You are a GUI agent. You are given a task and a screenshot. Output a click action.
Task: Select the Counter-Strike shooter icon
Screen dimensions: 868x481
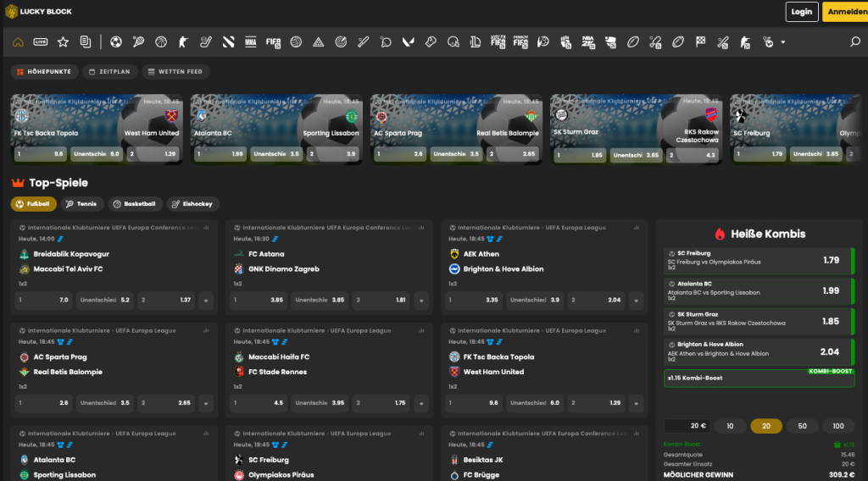[x=183, y=42]
